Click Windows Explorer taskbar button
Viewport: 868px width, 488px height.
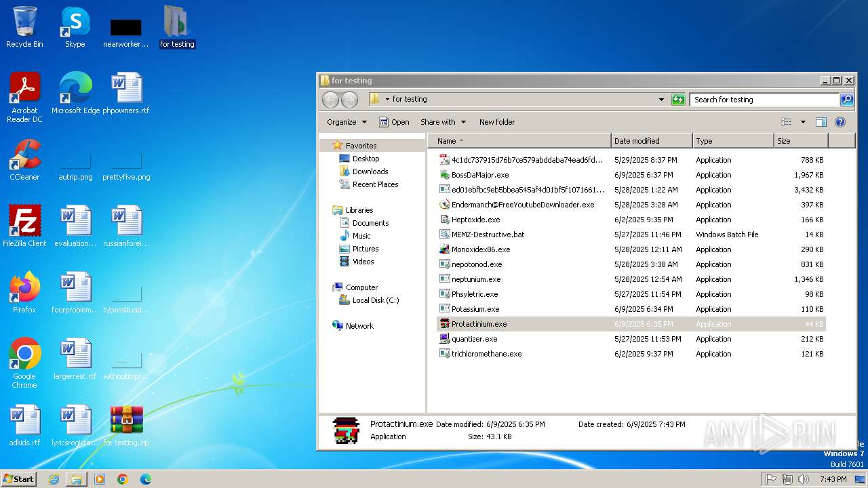pos(77,479)
